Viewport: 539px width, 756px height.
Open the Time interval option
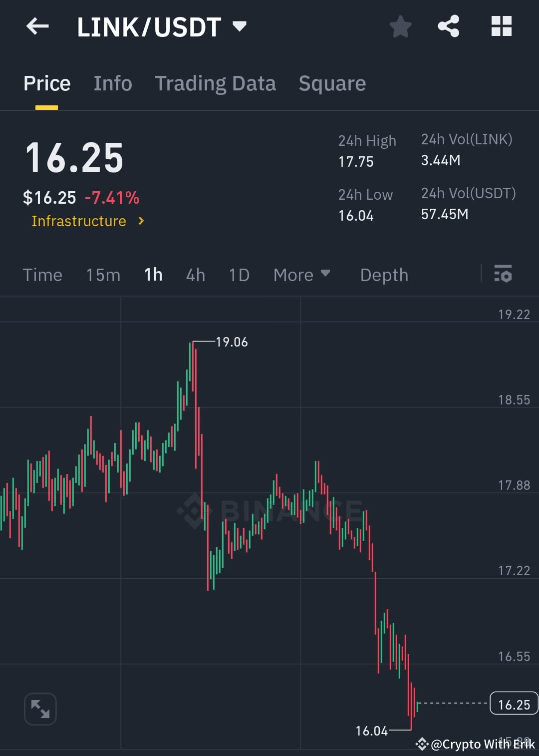pos(42,274)
